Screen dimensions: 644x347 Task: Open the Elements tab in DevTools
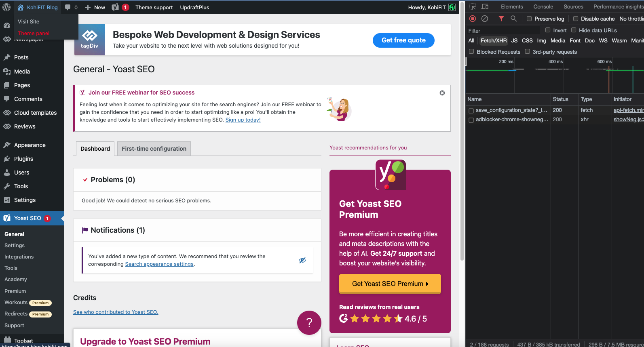click(x=512, y=6)
